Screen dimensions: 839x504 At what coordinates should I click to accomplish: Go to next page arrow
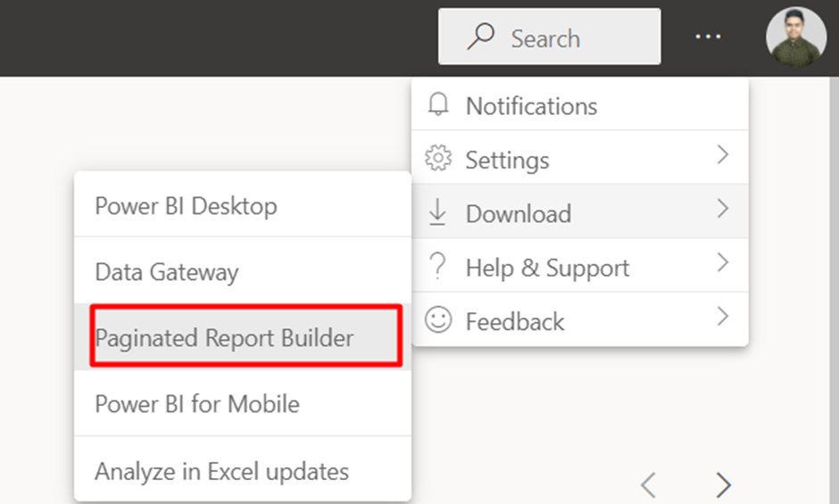click(x=723, y=484)
